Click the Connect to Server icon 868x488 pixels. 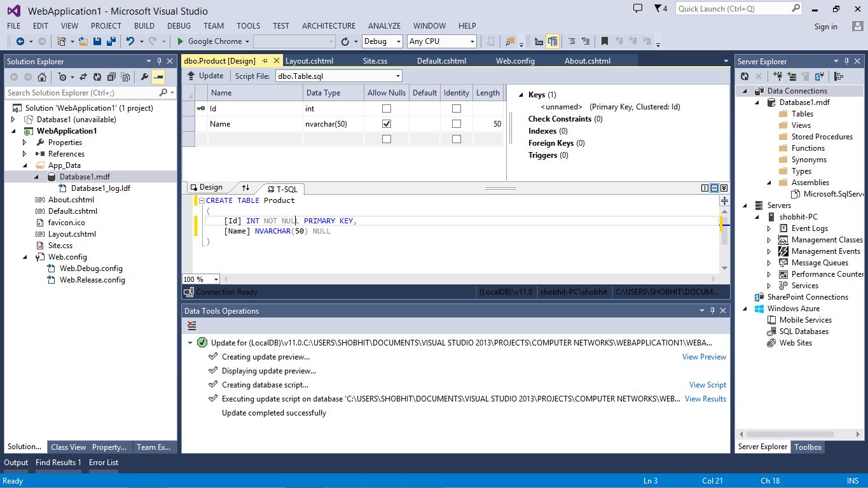(792, 76)
